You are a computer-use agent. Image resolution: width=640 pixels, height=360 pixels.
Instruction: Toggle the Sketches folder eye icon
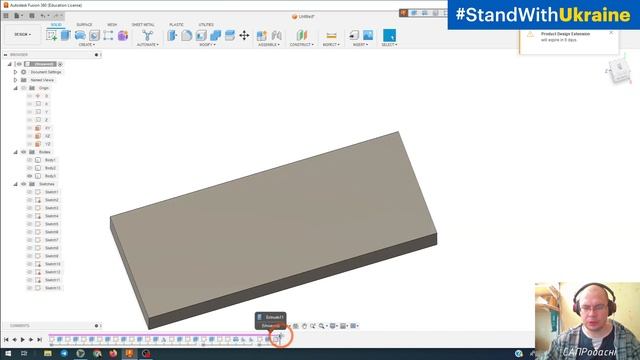point(23,184)
